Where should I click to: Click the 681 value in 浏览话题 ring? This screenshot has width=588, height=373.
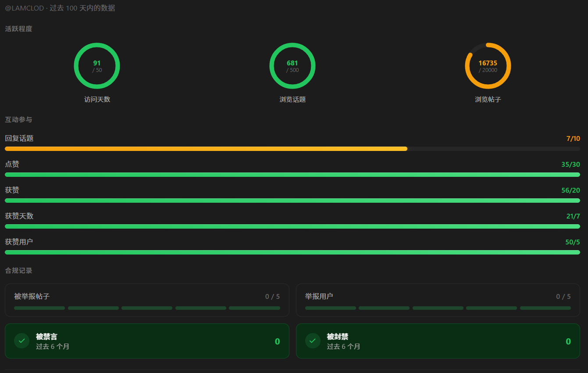(x=292, y=63)
